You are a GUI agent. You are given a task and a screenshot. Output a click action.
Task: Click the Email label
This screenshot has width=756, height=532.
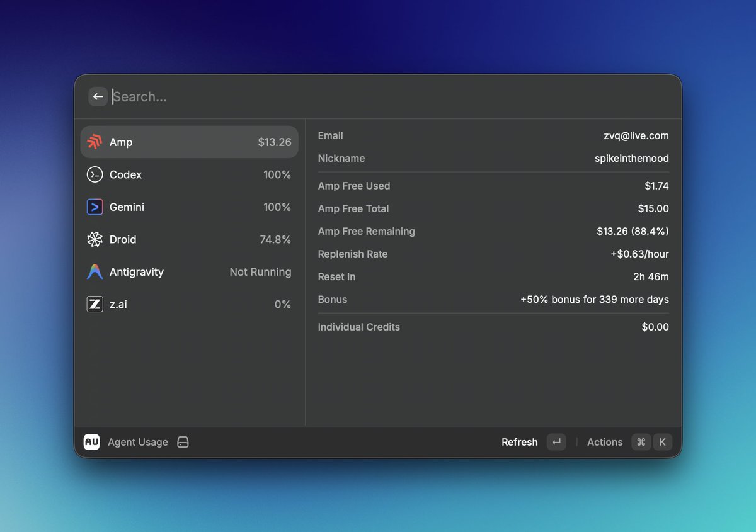[x=331, y=135]
